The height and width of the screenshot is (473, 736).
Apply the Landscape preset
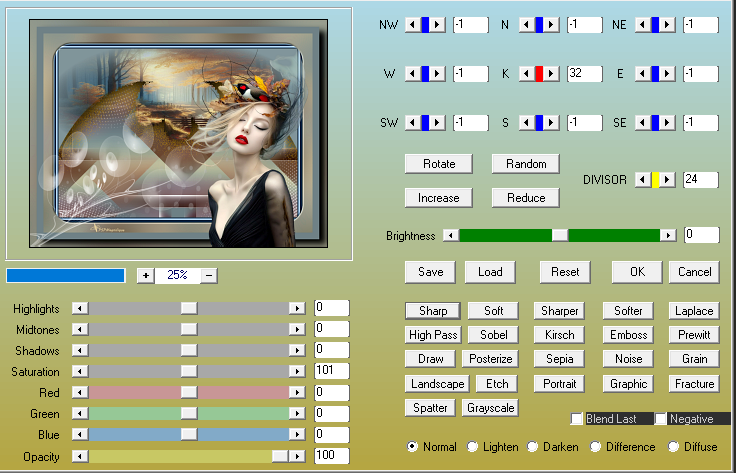coord(437,384)
